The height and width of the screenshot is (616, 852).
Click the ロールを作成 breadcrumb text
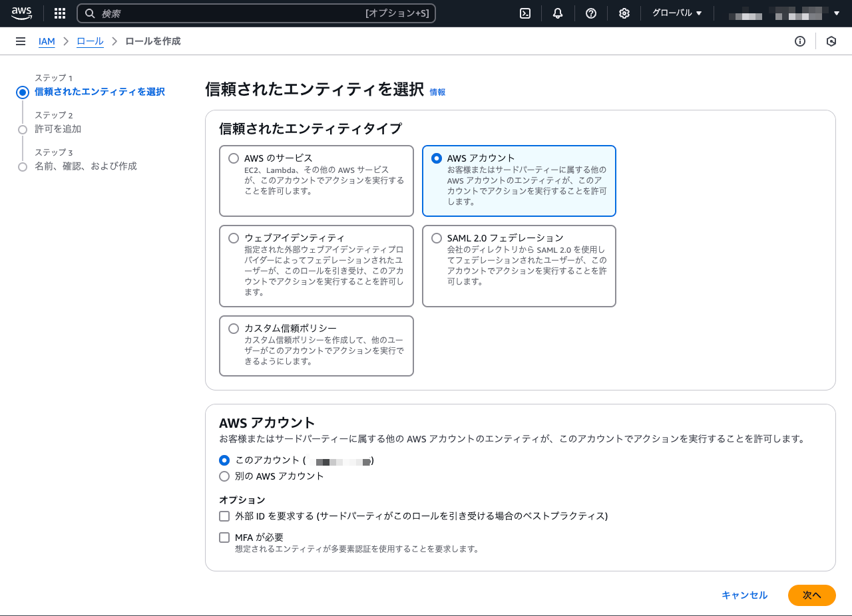click(x=152, y=41)
